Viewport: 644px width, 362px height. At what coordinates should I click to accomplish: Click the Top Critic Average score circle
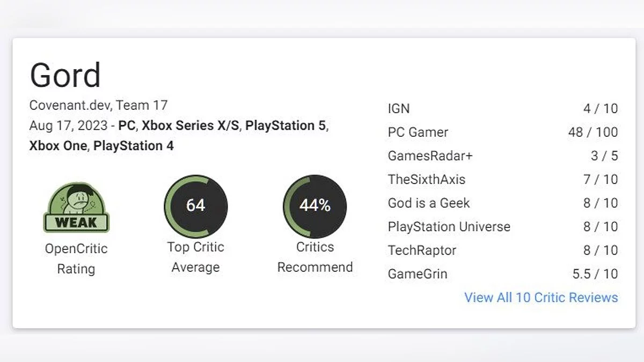[195, 206]
